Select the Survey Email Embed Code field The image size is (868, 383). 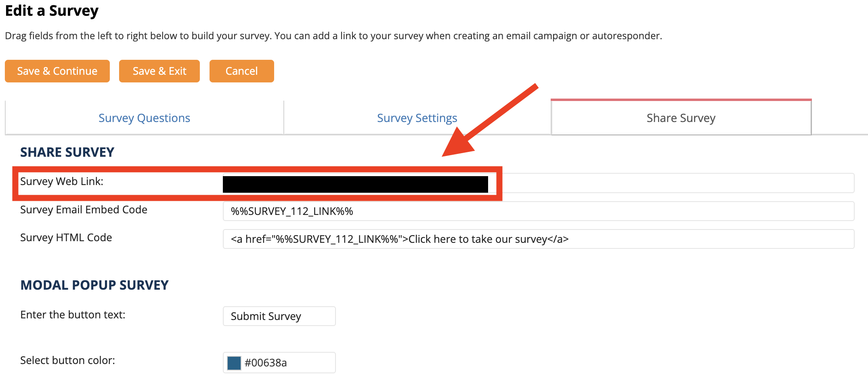pyautogui.click(x=539, y=211)
